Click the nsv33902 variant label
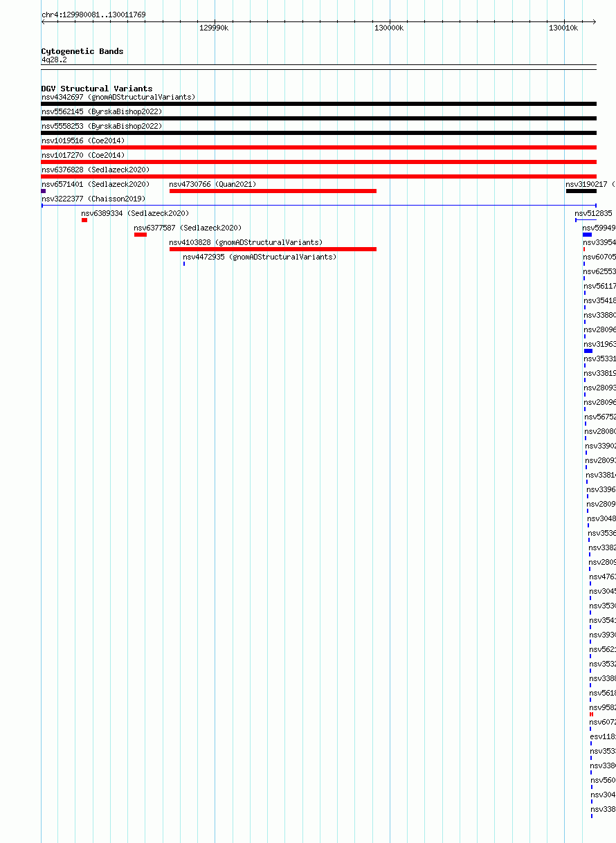616x843 pixels. 600,446
